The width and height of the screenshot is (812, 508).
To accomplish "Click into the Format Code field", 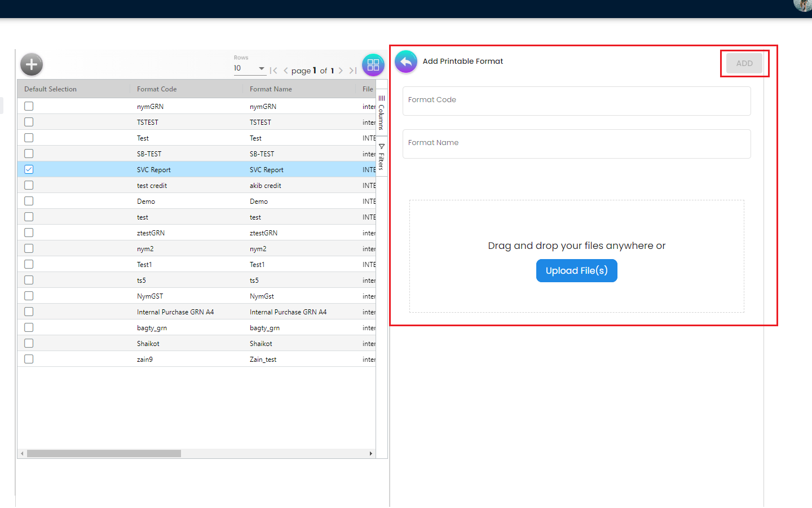I will click(576, 101).
